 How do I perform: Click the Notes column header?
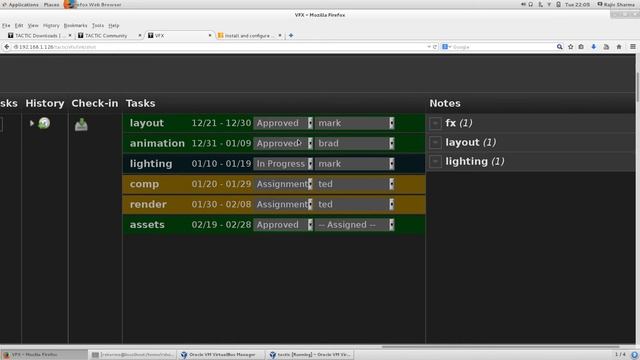point(445,103)
